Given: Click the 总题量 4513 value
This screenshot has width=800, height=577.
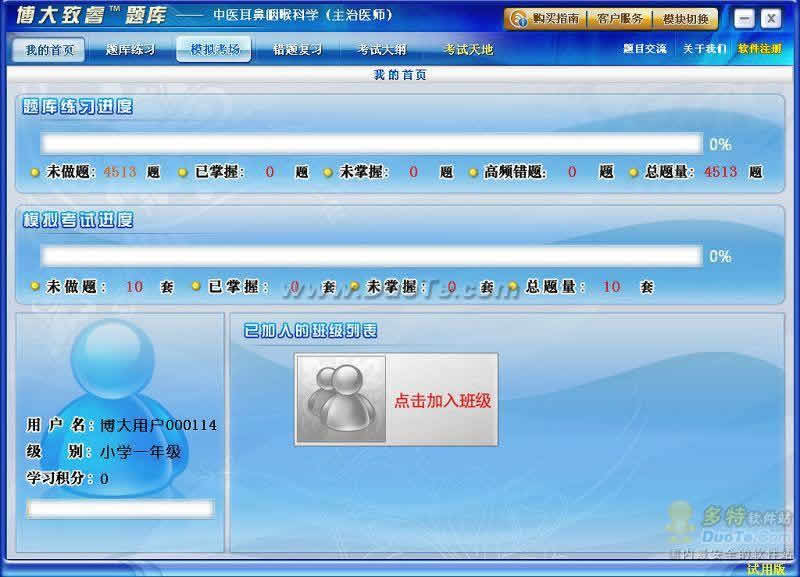Looking at the screenshot, I should click(720, 172).
